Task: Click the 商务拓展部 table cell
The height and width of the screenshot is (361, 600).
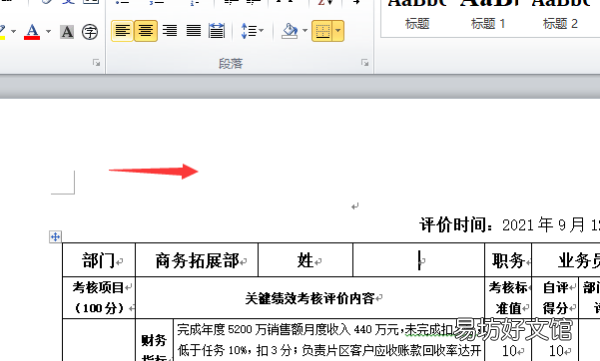Action: point(197,260)
